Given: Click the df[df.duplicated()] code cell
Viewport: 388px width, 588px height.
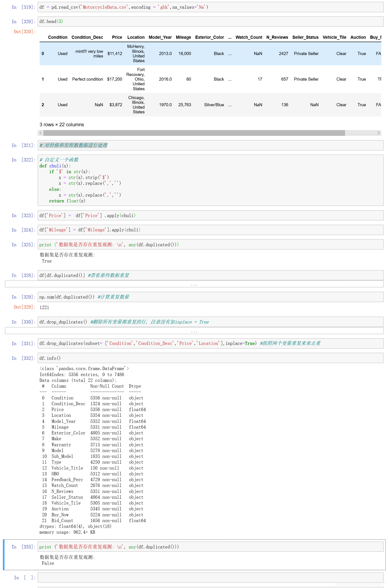Looking at the screenshot, I should coord(210,275).
